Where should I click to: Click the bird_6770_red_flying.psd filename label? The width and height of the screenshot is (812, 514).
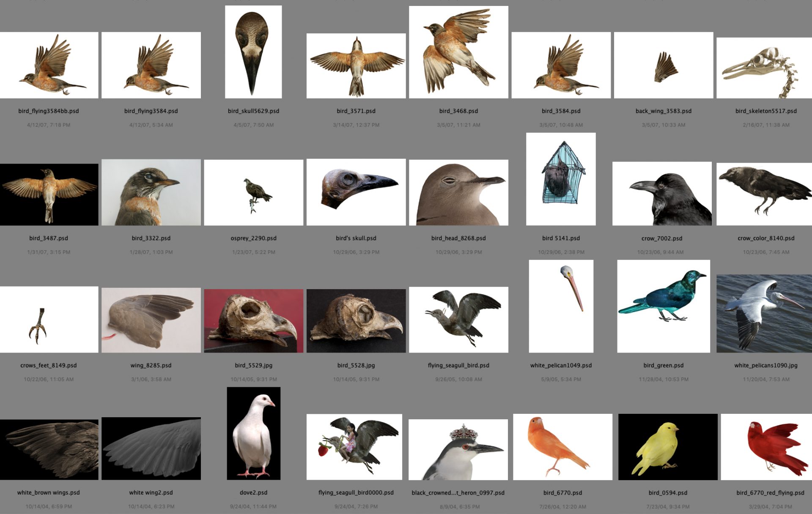pos(770,492)
